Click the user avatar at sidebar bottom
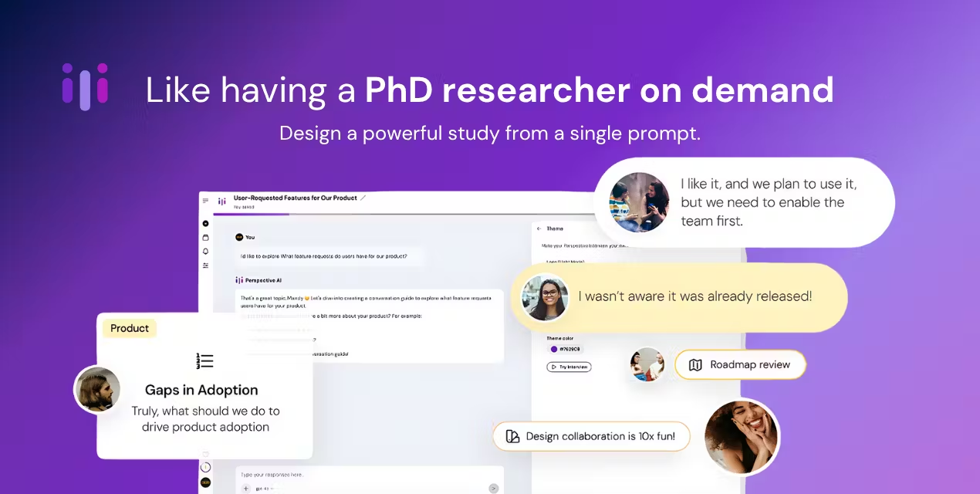This screenshot has height=494, width=980. click(205, 482)
